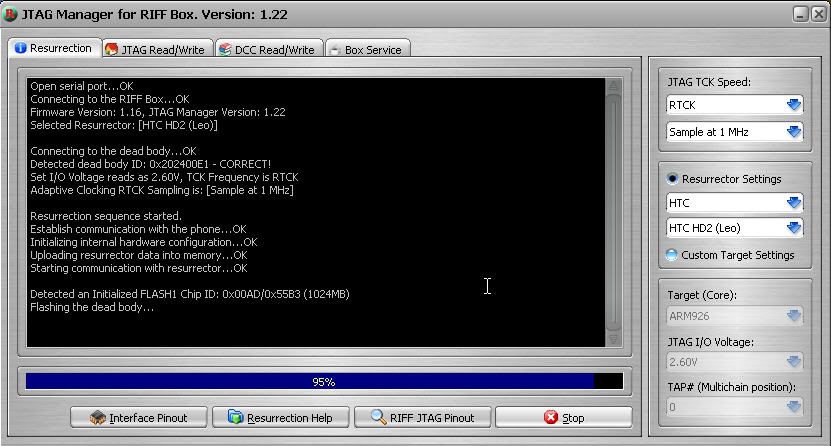
Task: Click the 'Establish communication with the phone' line
Action: 138,229
